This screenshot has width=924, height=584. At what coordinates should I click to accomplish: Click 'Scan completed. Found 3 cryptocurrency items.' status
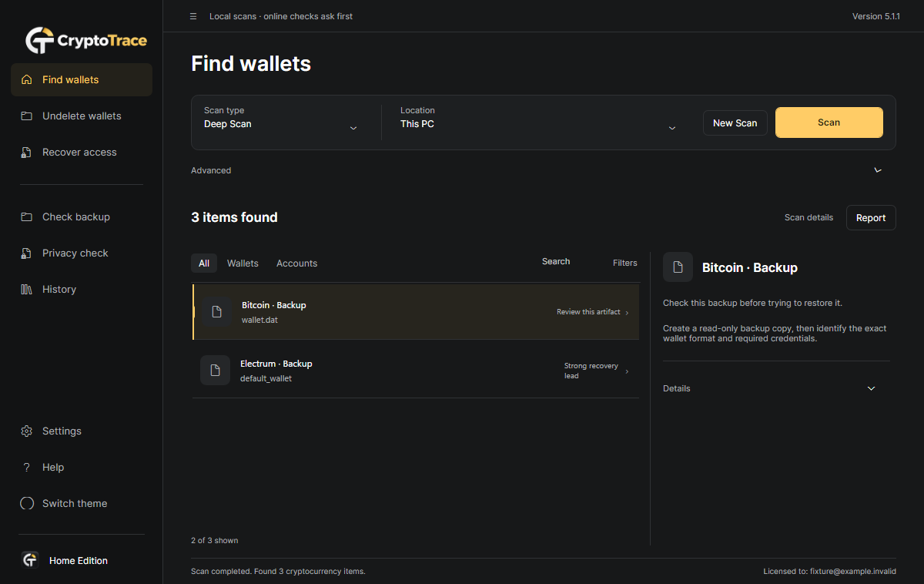278,572
